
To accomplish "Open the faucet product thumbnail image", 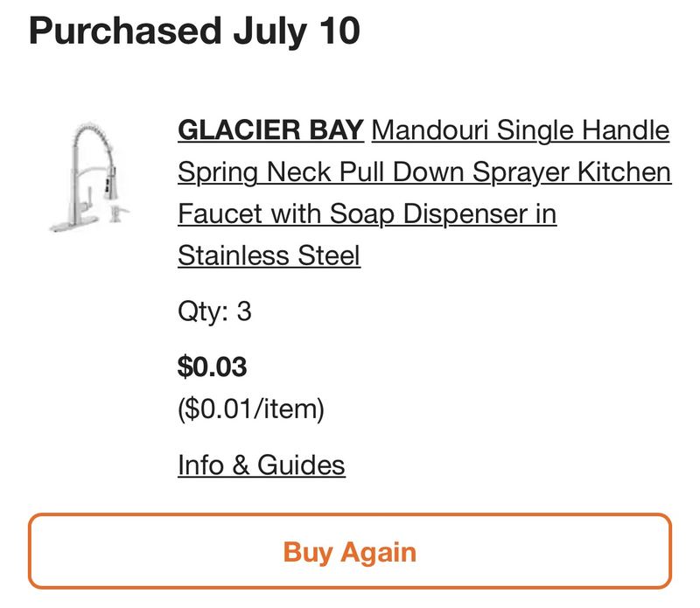I will 89,177.
